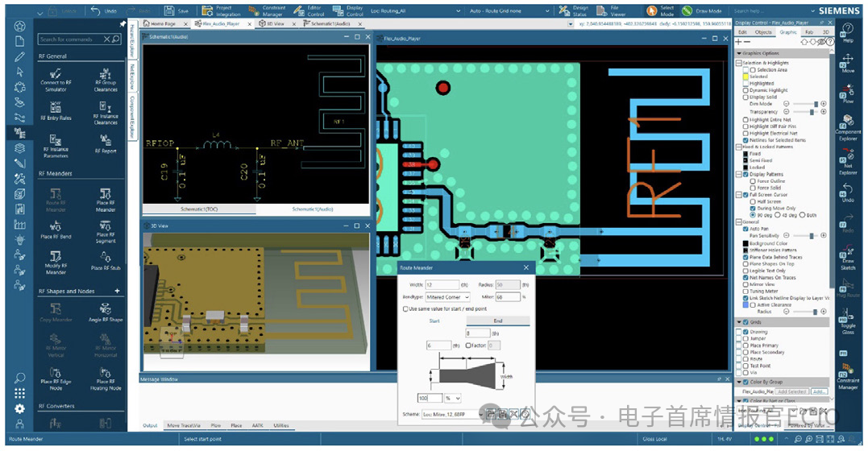This screenshot has height=451, width=868.
Task: Toggle Display Solid checkbox
Action: (x=745, y=97)
